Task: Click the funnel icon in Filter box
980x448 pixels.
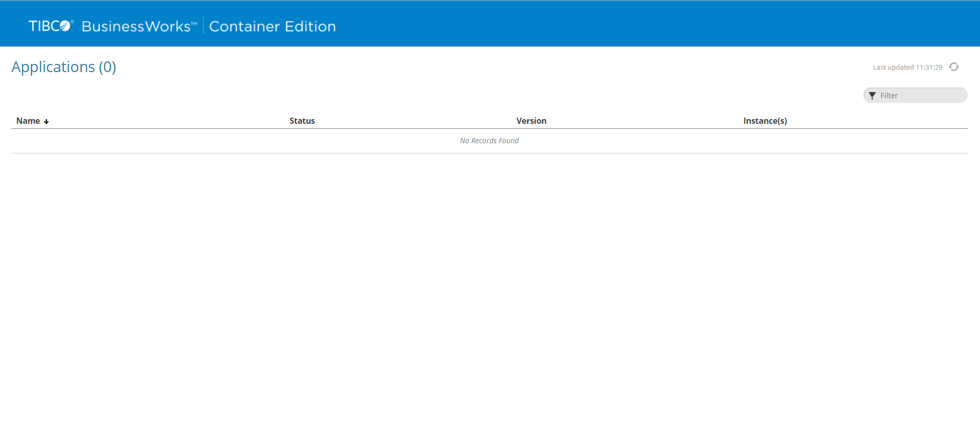Action: [x=872, y=96]
